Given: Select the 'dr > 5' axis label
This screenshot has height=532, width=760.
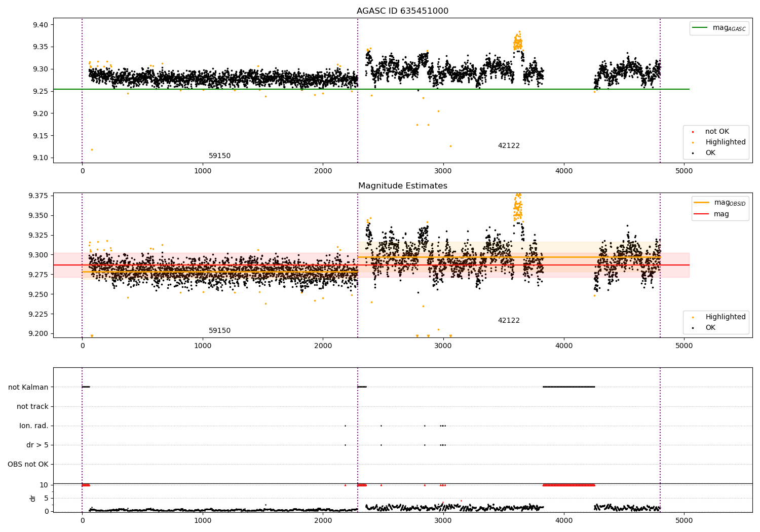Looking at the screenshot, I should [x=37, y=445].
